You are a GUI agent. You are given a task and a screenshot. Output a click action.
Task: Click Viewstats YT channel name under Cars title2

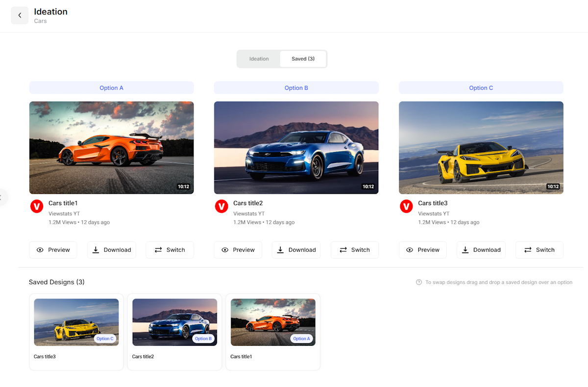pyautogui.click(x=249, y=213)
